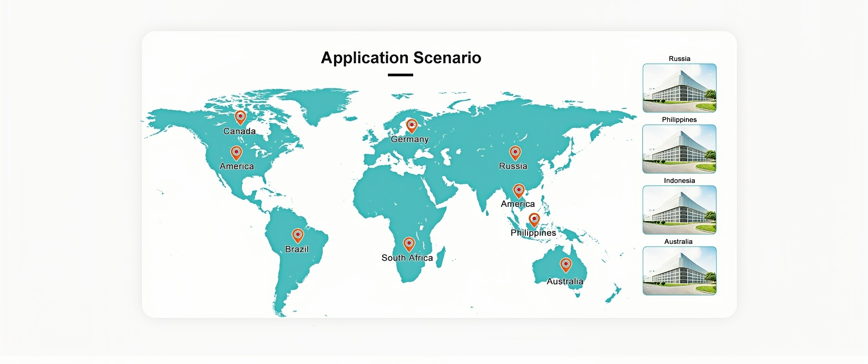
Task: Click the 'America' label below Canada
Action: [237, 166]
